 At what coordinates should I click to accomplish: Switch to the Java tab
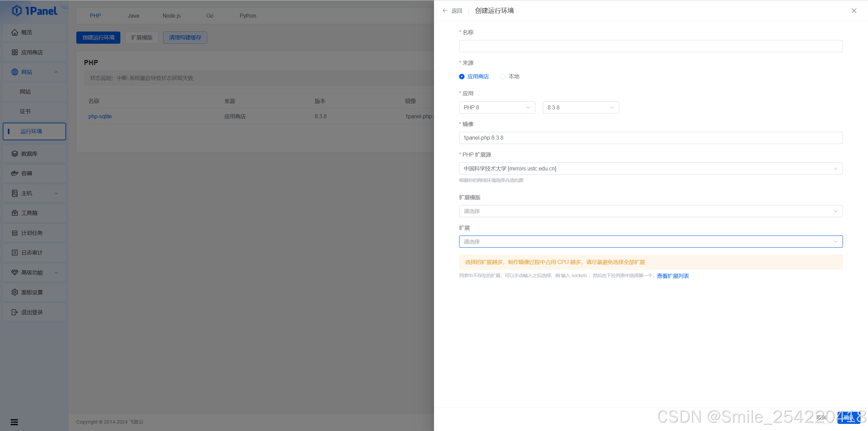(133, 16)
